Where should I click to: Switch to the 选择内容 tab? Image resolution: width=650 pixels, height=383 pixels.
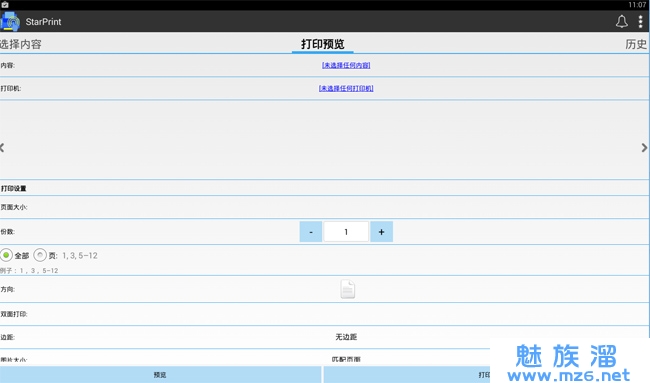(x=21, y=44)
